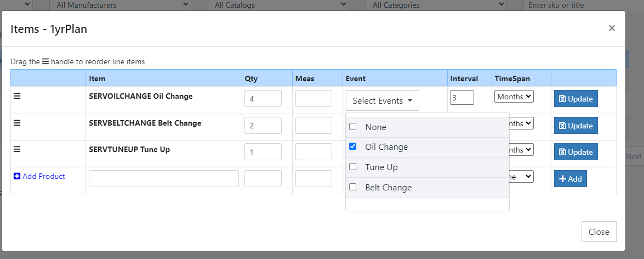Click the Close button in dialog footer

tap(599, 232)
